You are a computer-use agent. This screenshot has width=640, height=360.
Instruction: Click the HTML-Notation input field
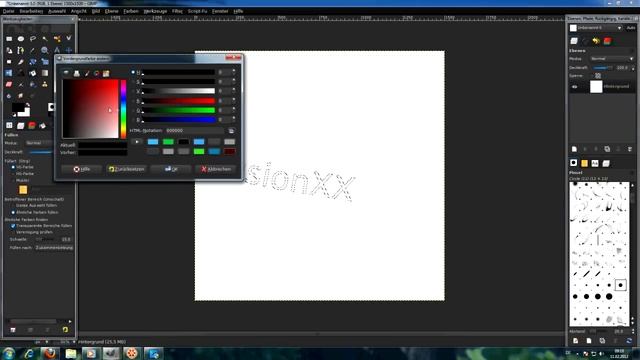[x=195, y=131]
